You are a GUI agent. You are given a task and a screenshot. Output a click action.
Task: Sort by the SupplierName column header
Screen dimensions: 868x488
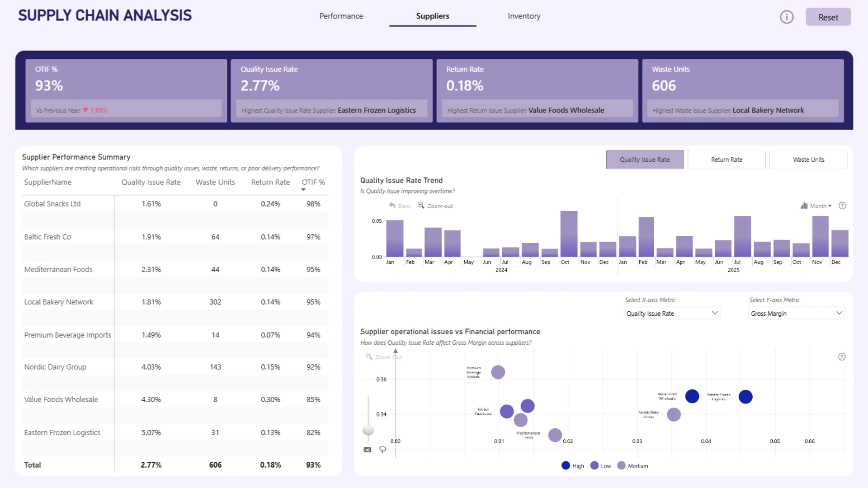click(x=47, y=182)
